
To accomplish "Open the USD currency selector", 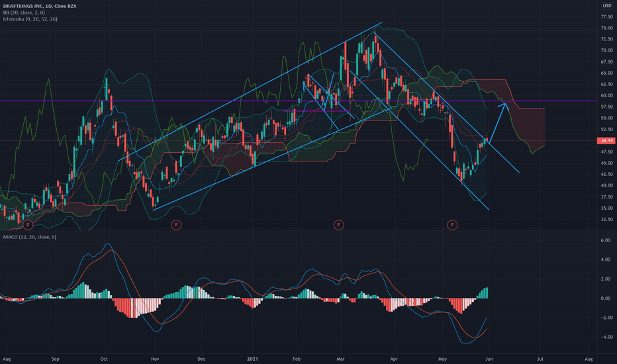I will (x=606, y=5).
